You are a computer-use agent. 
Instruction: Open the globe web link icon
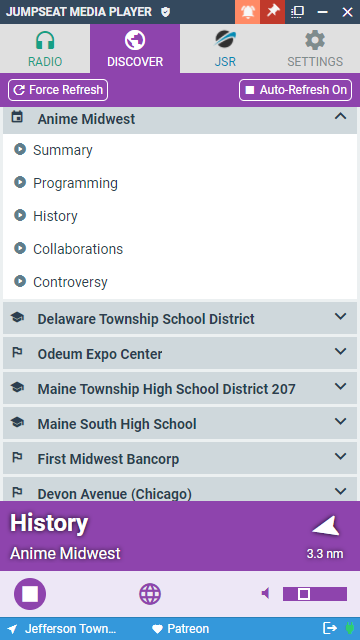tap(150, 594)
